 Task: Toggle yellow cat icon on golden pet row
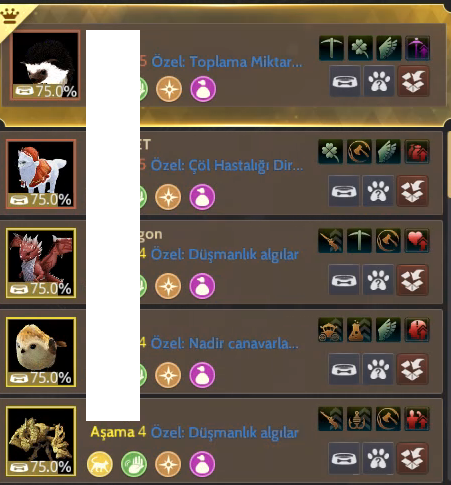[100, 464]
